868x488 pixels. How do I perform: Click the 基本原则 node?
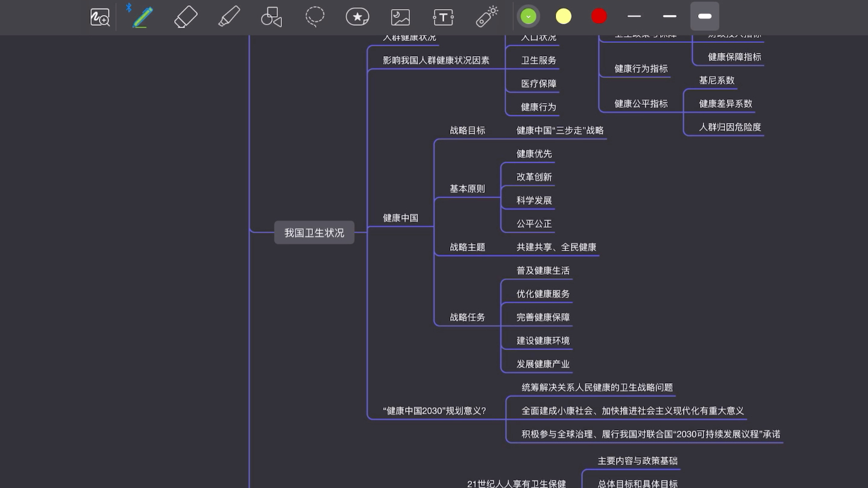(467, 189)
